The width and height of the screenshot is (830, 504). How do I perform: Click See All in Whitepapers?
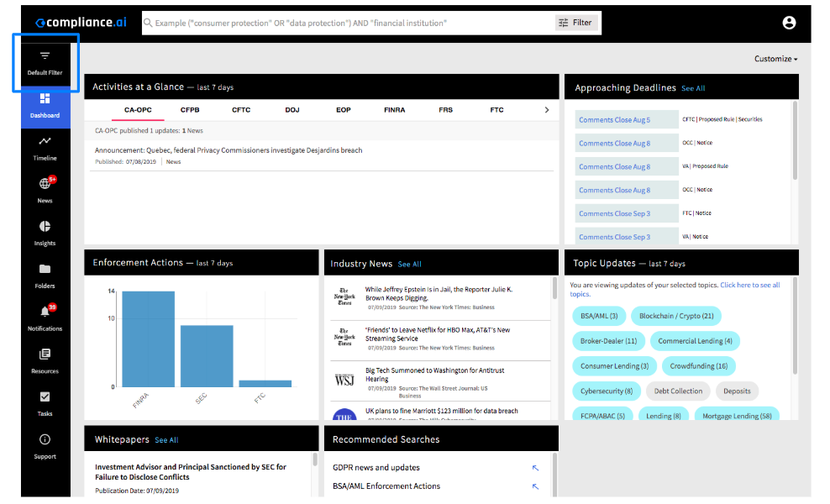coord(166,440)
